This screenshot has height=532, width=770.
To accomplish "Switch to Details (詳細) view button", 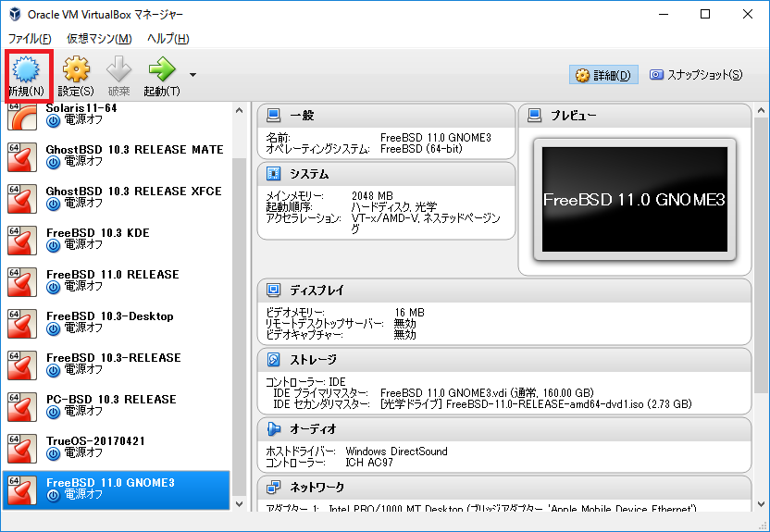I will pyautogui.click(x=603, y=75).
